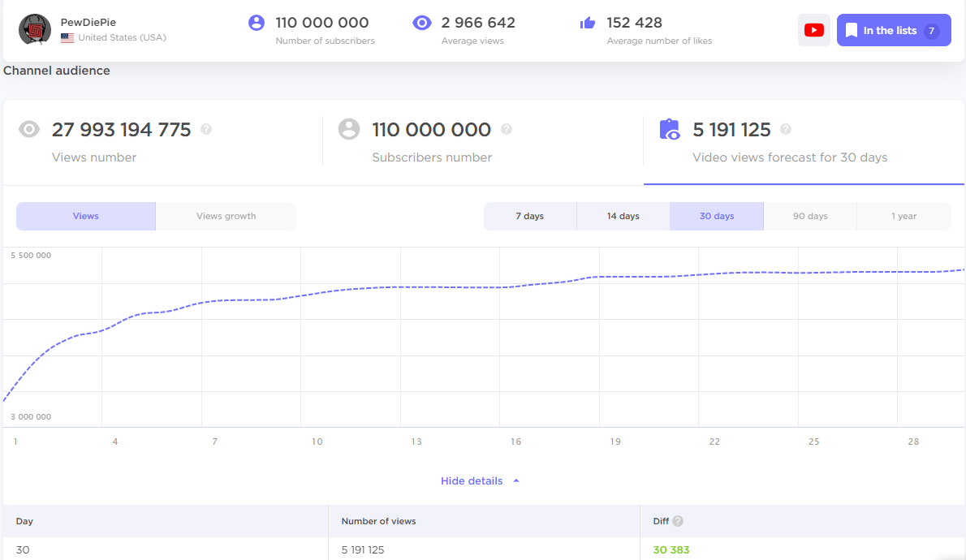
Task: Click PewDiePie's channel avatar
Action: (34, 29)
